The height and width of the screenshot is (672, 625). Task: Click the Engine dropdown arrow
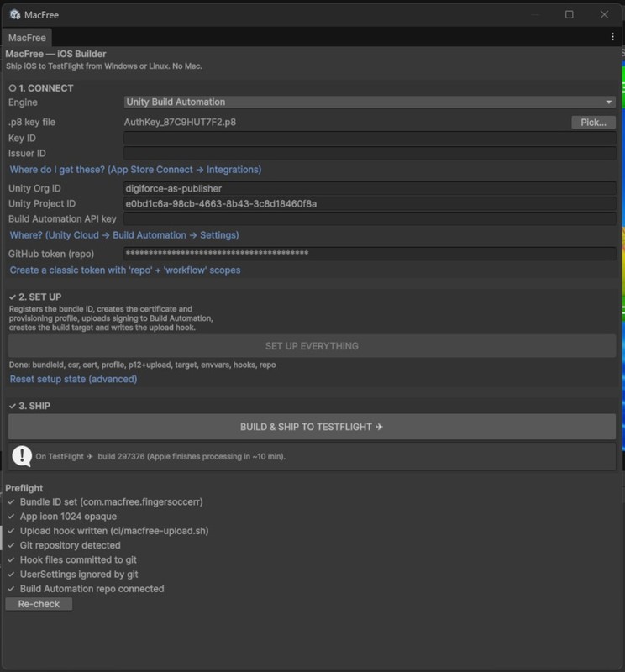tap(609, 102)
